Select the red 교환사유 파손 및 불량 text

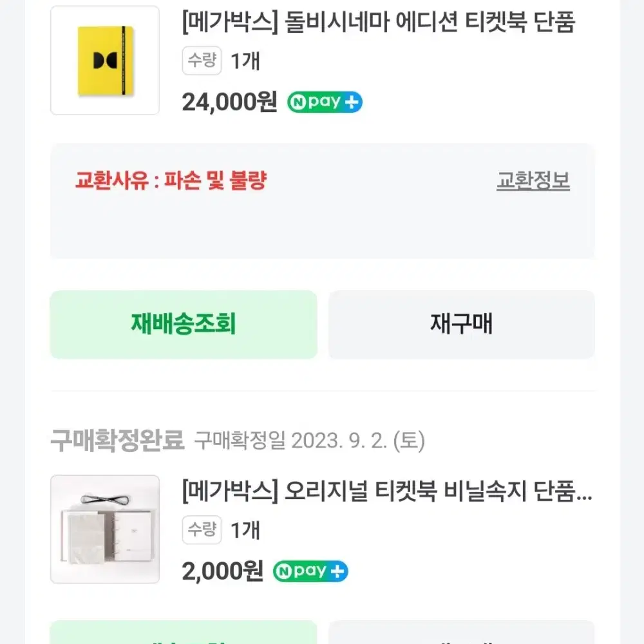pyautogui.click(x=171, y=180)
